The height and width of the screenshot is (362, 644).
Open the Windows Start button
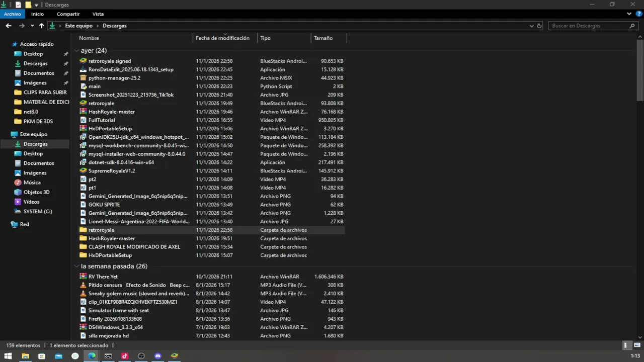[9, 356]
